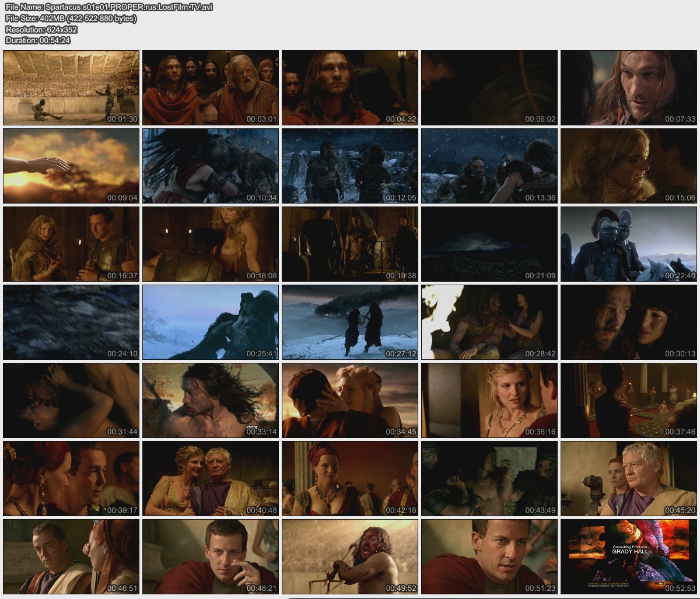The width and height of the screenshot is (700, 599).
Task: Open the frame timestamped 00:03:01
Action: tap(211, 87)
